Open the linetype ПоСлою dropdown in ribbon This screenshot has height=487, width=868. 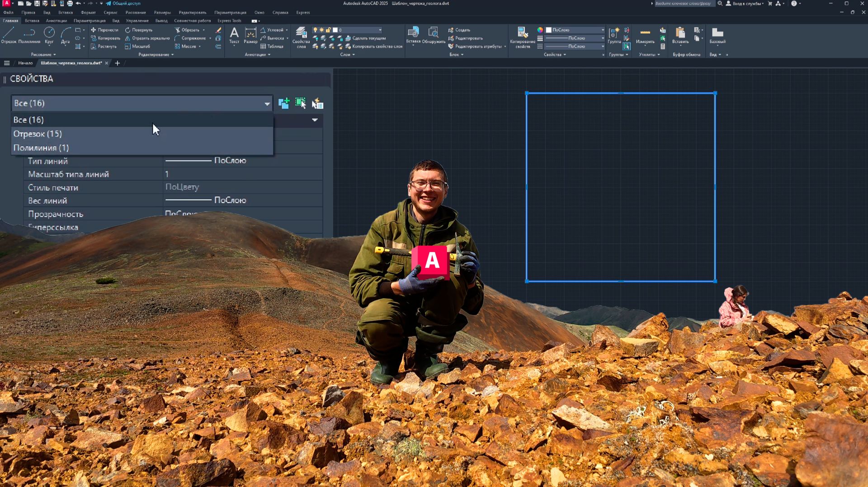point(575,46)
